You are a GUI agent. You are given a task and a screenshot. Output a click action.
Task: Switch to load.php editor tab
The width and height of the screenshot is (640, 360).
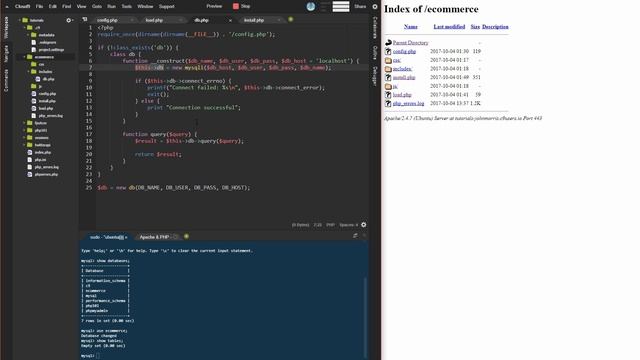pyautogui.click(x=154, y=20)
